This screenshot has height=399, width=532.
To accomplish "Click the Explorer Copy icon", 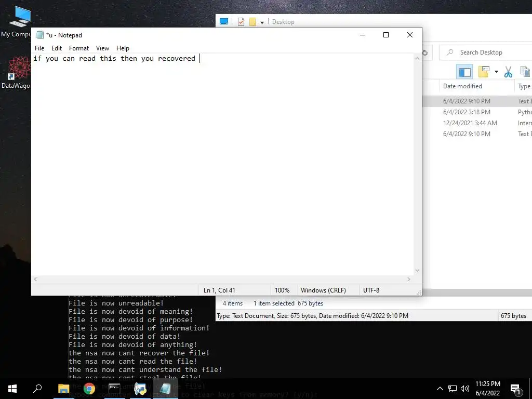I will (x=525, y=72).
